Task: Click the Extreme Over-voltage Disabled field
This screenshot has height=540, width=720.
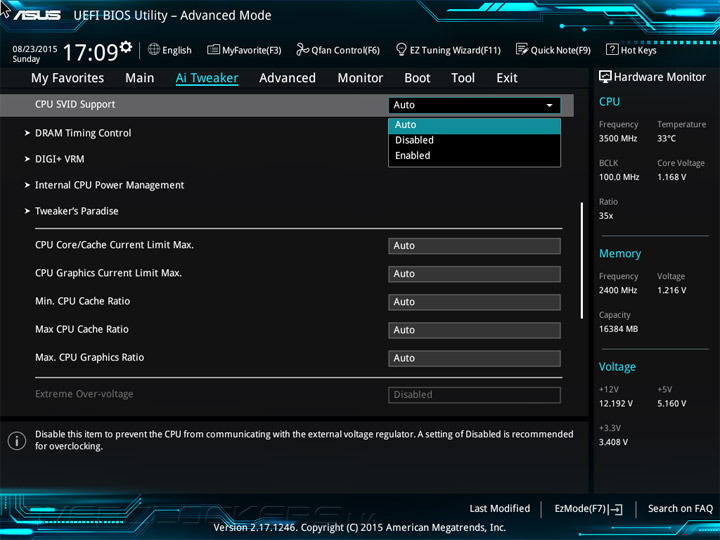Action: [x=474, y=395]
